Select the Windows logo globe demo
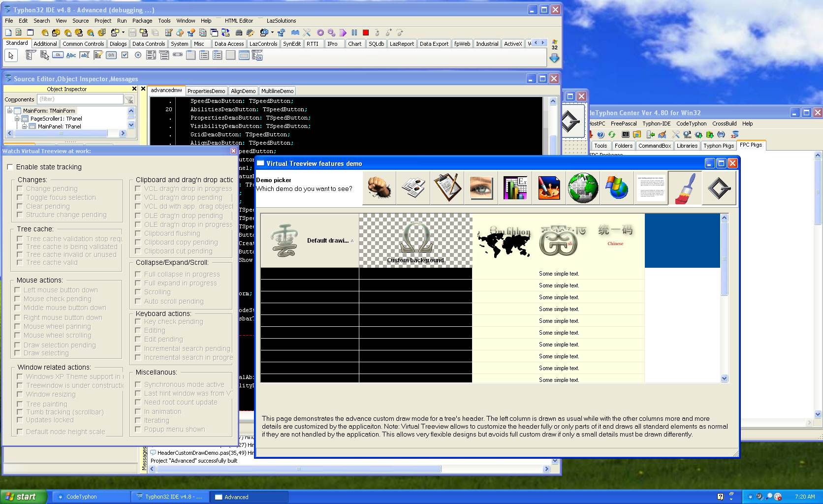Image resolution: width=823 pixels, height=504 pixels. point(617,188)
